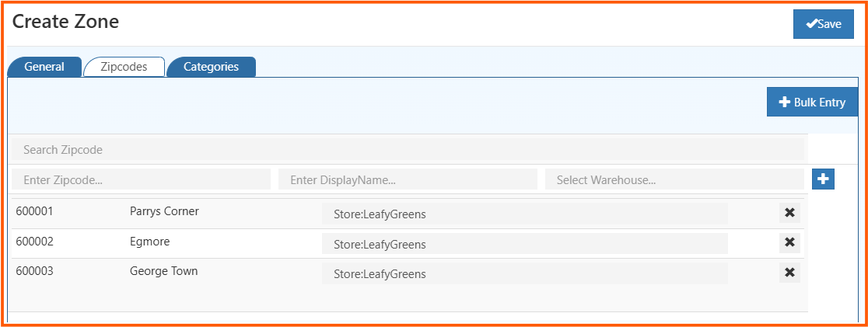Open the Categories tab
The image size is (868, 327).
[211, 67]
